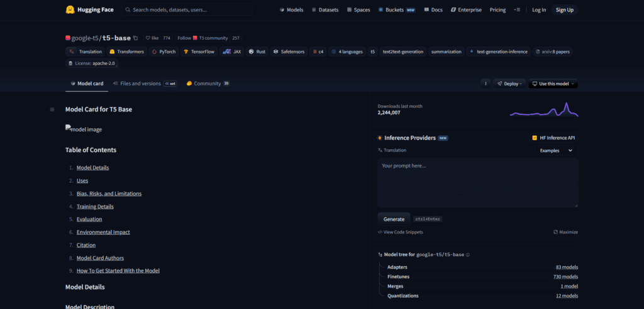Open 12 models Quantizations link
Viewport: 644px width, 309px height.
(567, 296)
